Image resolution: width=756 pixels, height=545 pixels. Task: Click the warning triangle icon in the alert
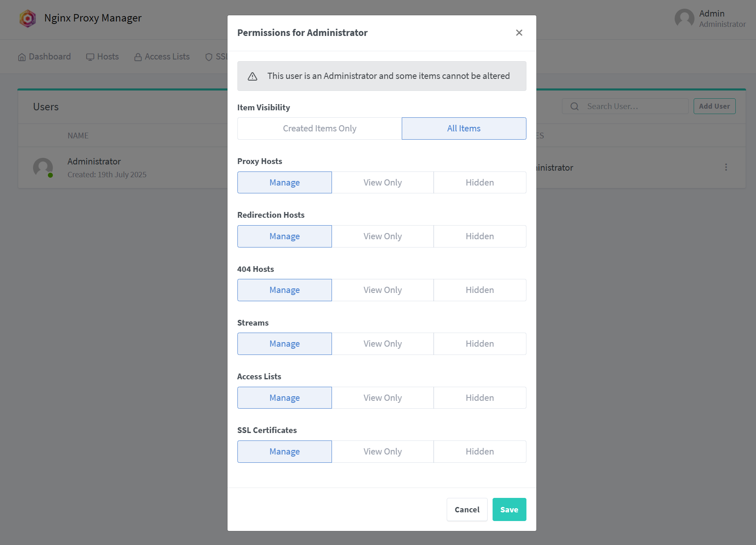pyautogui.click(x=252, y=76)
